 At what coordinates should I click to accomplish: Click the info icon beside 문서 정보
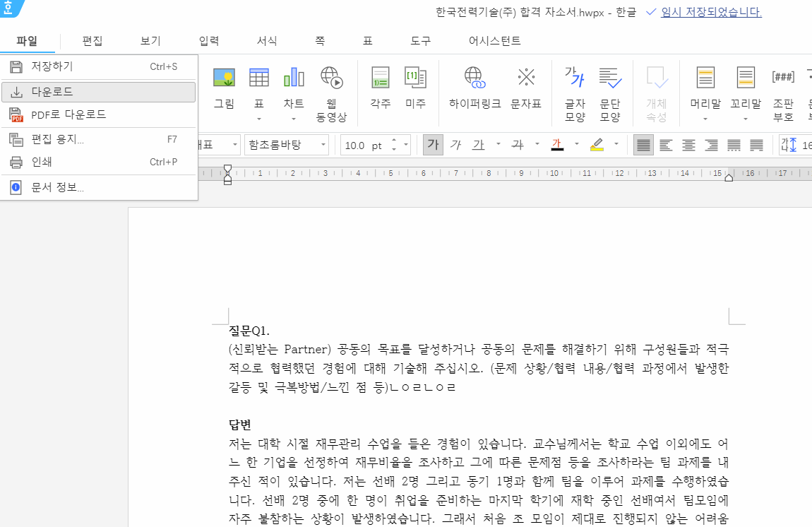[x=16, y=187]
